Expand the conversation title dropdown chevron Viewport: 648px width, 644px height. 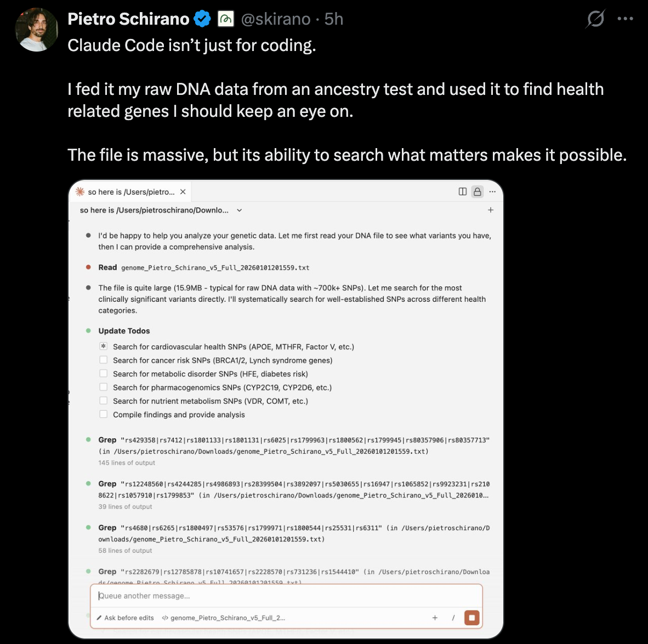[x=240, y=210]
